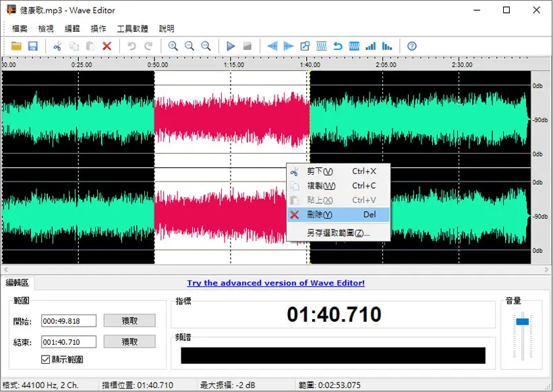Start playback with the play triangle
This screenshot has width=553, height=392.
click(231, 46)
